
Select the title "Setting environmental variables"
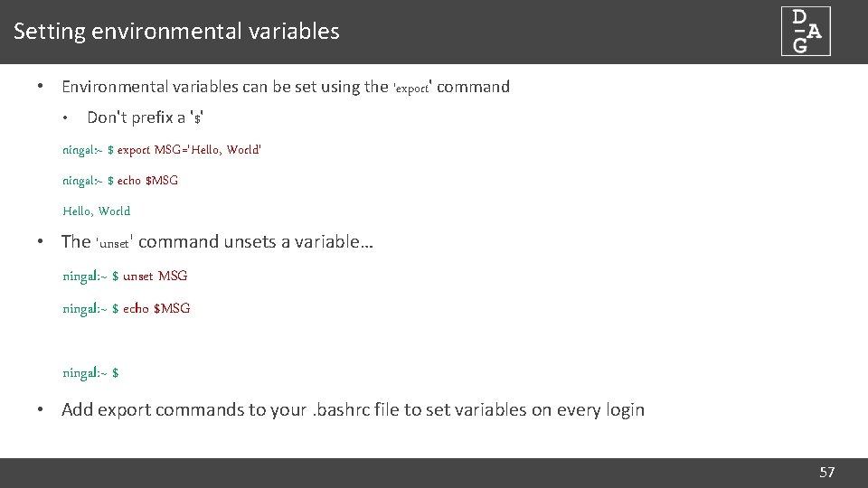pyautogui.click(x=176, y=32)
